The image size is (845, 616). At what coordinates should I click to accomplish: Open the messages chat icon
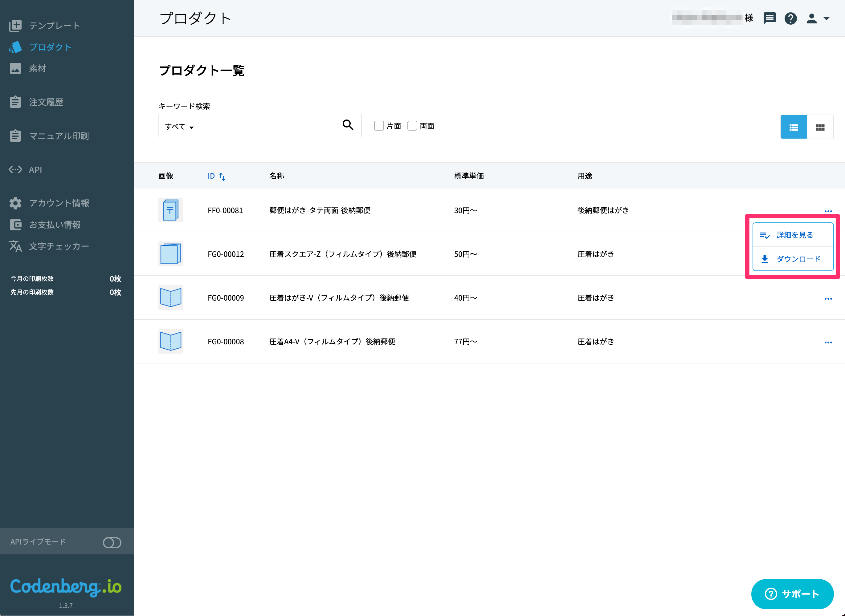coord(769,18)
